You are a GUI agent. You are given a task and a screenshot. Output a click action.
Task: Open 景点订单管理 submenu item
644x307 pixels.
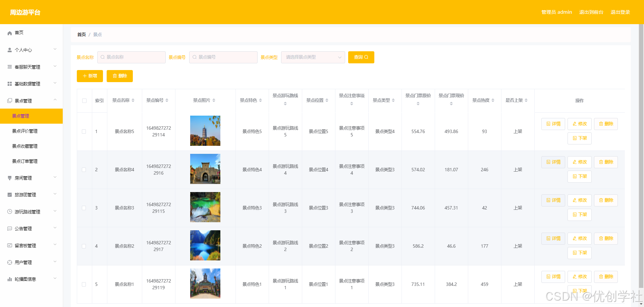(x=25, y=161)
